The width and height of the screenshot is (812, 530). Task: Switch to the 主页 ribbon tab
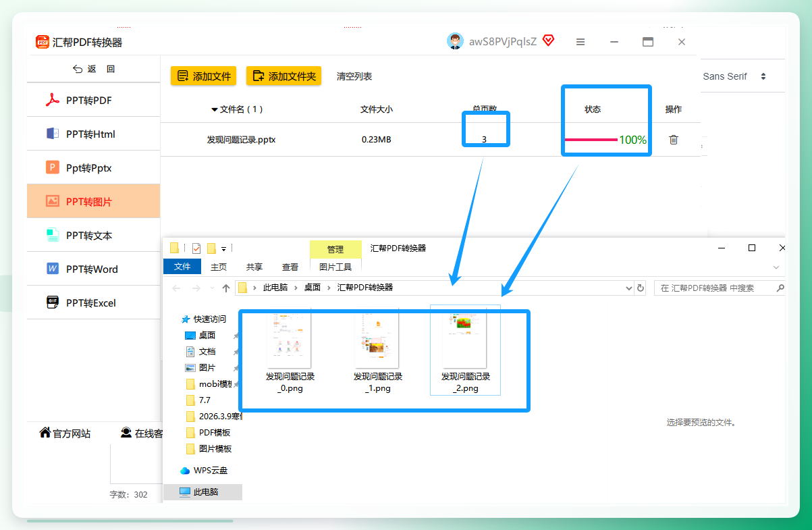pos(219,267)
